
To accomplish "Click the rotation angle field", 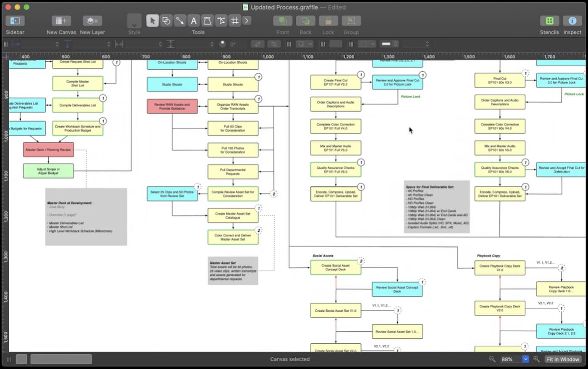I will click(237, 44).
